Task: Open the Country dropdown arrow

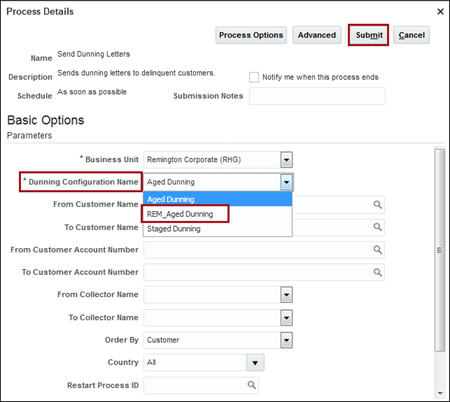Action: pos(255,363)
